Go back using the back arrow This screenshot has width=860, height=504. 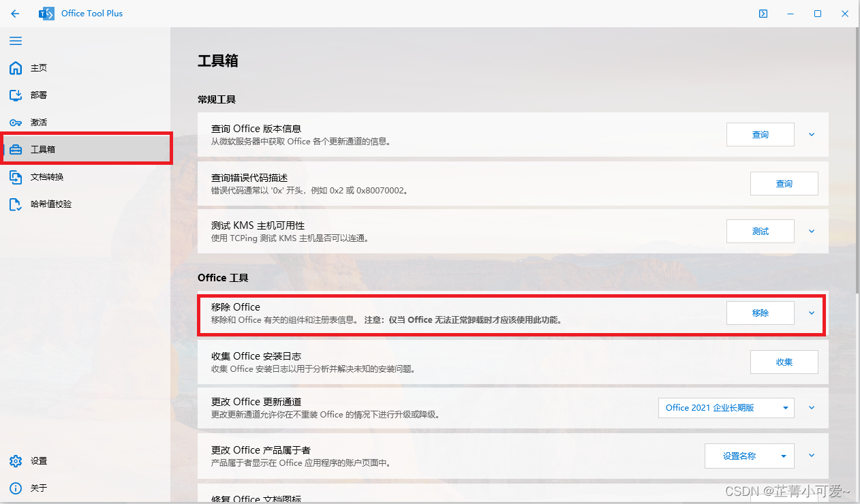point(15,14)
